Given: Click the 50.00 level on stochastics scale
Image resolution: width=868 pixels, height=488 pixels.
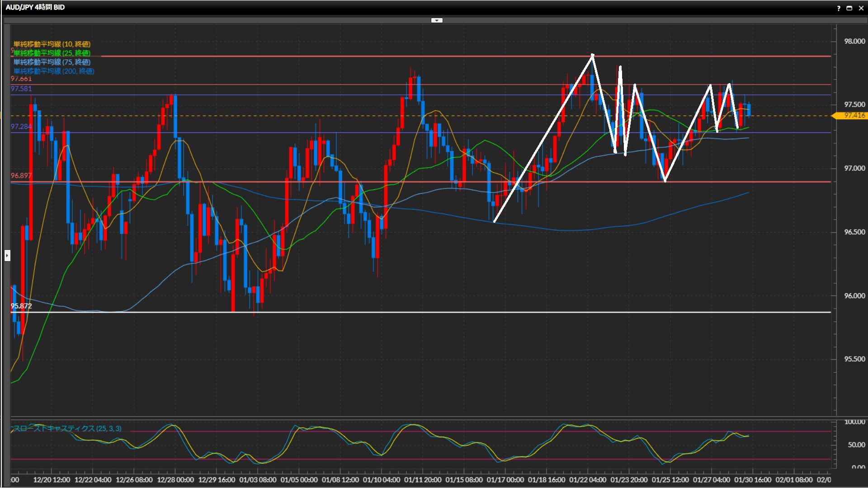Looking at the screenshot, I should [856, 445].
